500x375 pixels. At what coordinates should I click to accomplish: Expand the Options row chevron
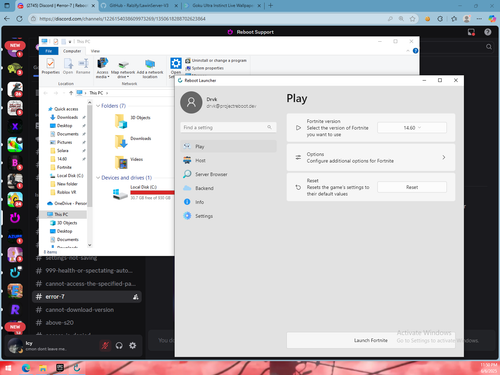click(444, 157)
